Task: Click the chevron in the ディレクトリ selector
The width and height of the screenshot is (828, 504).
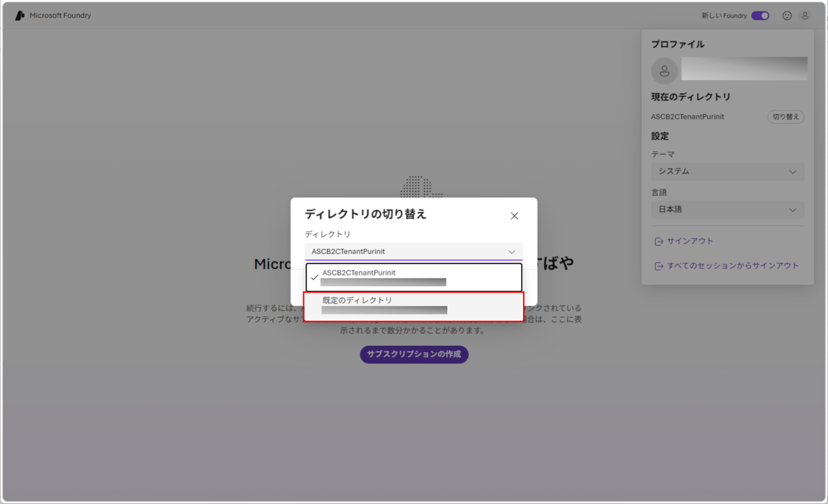Action: pos(511,252)
